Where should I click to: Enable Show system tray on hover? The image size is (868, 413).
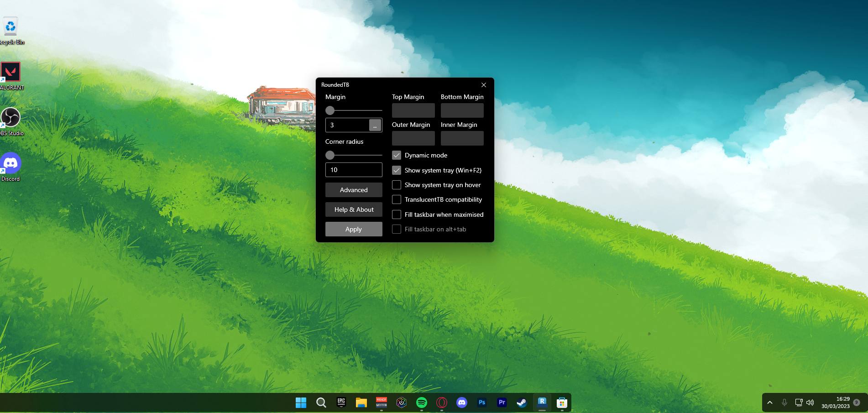tap(397, 185)
